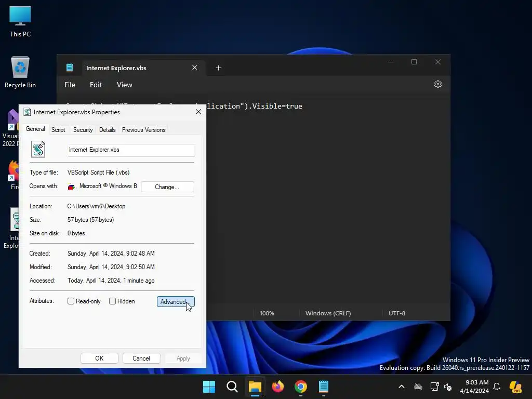Screen dimensions: 532x399
Task: Launch Google Chrome from the taskbar
Action: pos(301,387)
